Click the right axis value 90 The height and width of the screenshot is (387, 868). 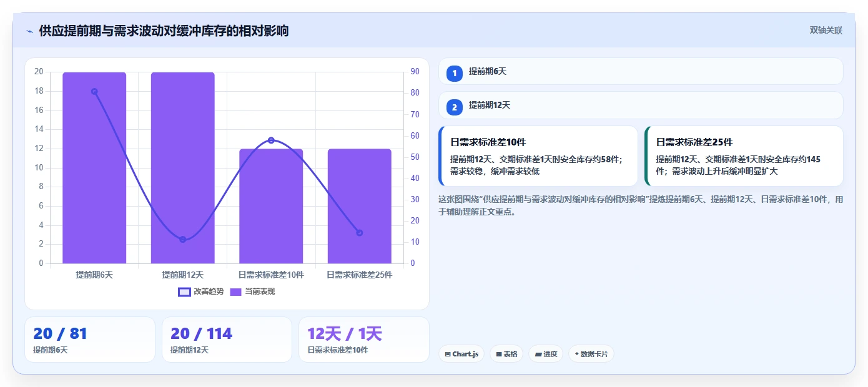click(x=415, y=72)
